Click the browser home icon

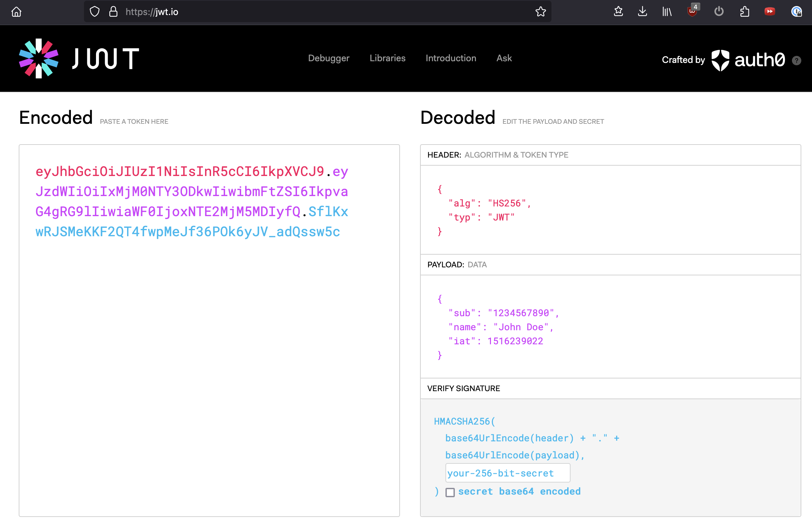(16, 12)
